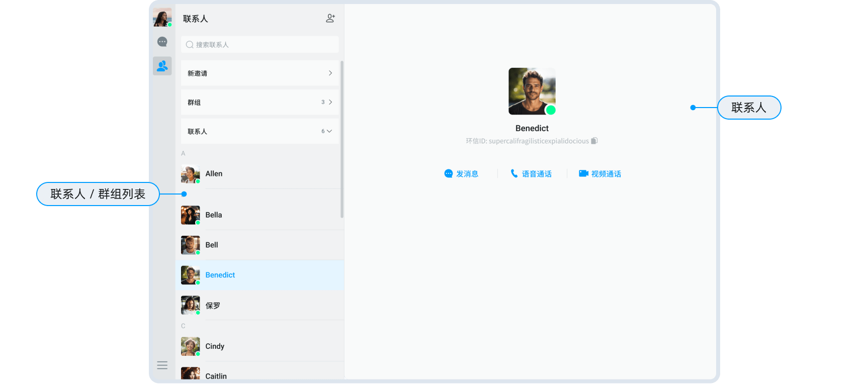Copy Benedict's ID with the copy icon
The height and width of the screenshot is (387, 868).
point(594,141)
